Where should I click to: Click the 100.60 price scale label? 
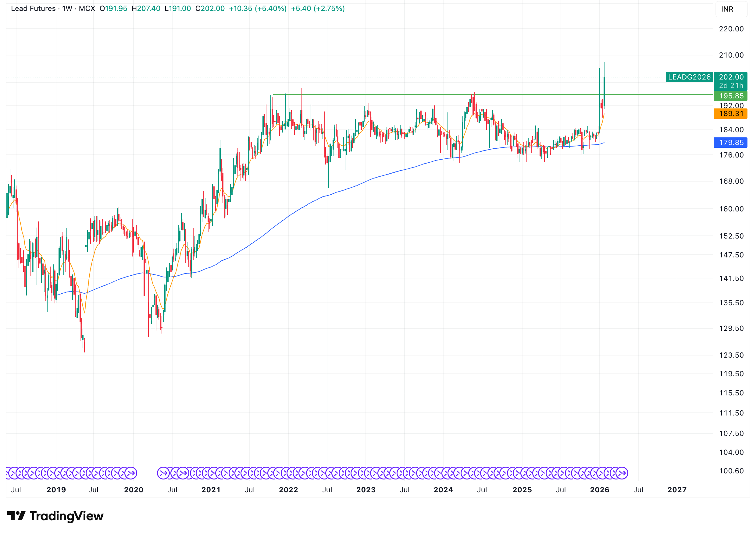(x=731, y=471)
